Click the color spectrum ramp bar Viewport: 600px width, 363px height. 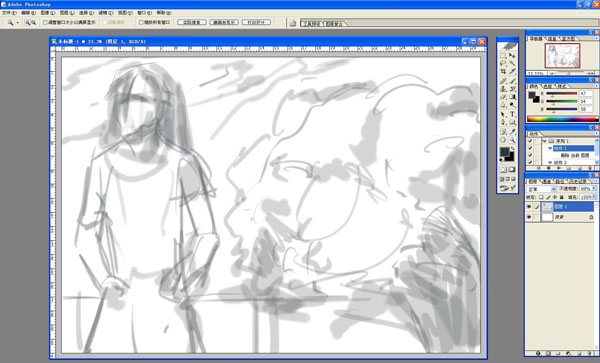click(562, 119)
